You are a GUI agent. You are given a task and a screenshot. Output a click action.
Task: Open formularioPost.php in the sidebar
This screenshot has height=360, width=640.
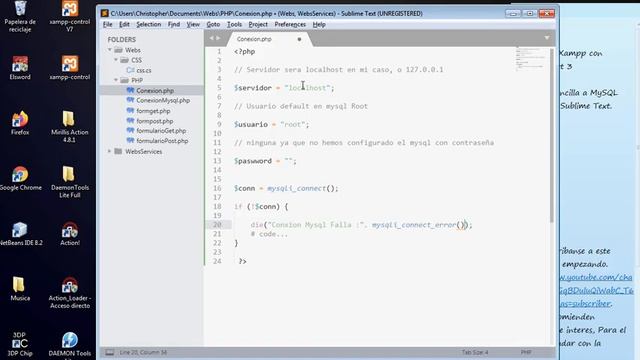[162, 141]
